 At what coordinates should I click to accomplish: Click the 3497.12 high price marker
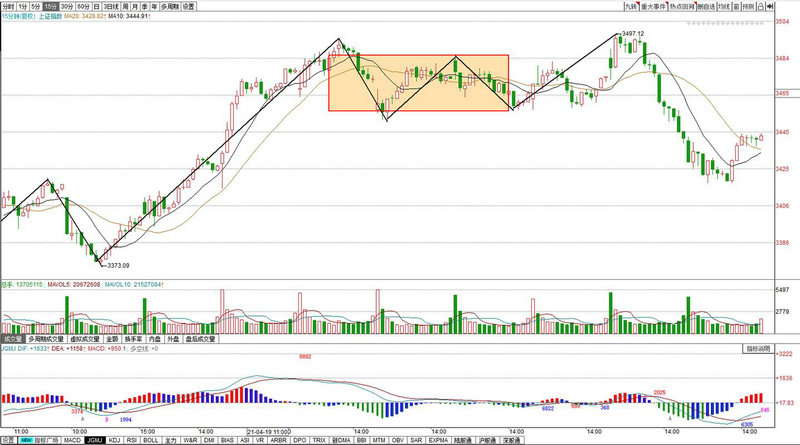click(x=632, y=34)
